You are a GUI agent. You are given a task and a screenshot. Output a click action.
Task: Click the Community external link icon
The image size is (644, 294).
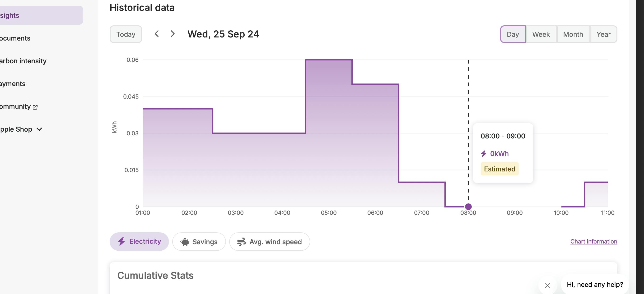pos(35,107)
